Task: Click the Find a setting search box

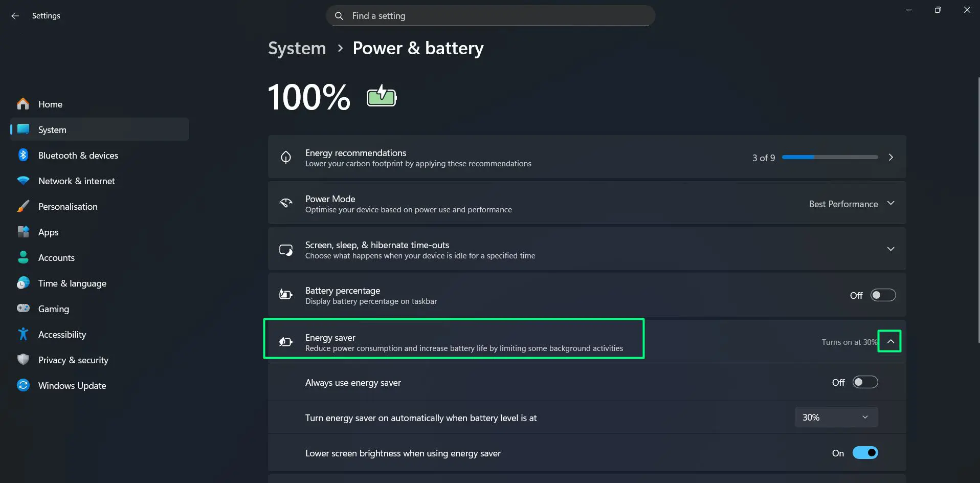Action: pos(489,15)
